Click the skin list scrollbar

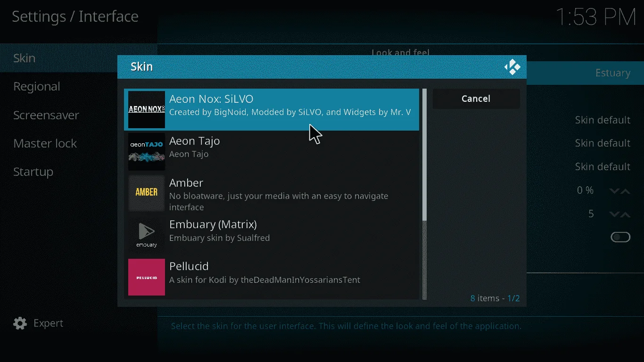pos(424,194)
